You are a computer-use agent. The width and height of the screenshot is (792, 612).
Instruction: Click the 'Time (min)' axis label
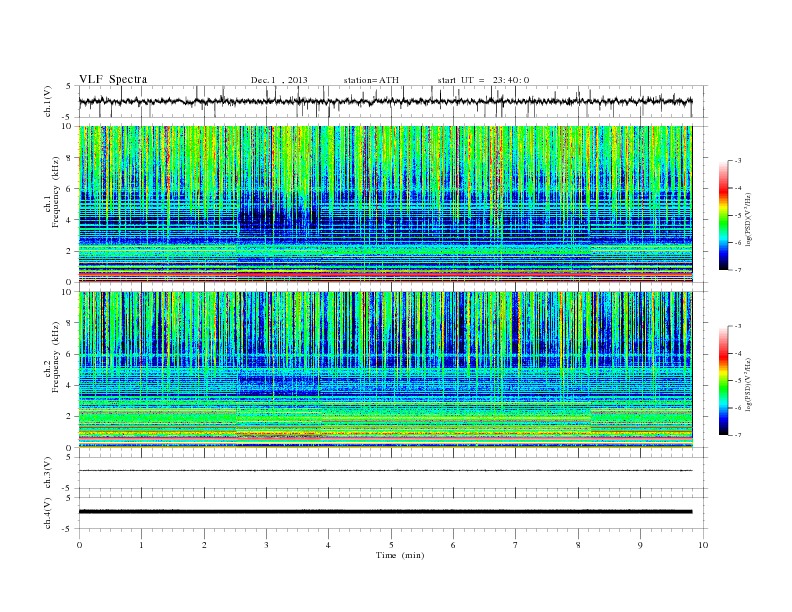point(400,555)
